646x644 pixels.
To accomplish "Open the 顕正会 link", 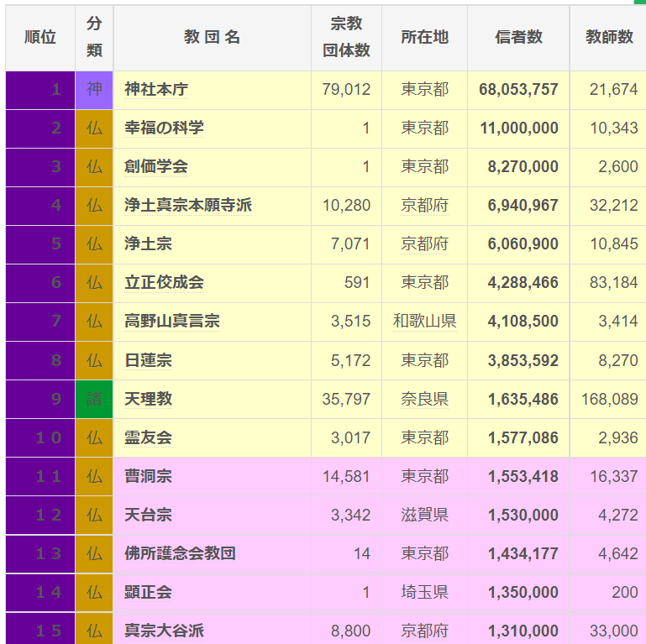I will coord(148,592).
